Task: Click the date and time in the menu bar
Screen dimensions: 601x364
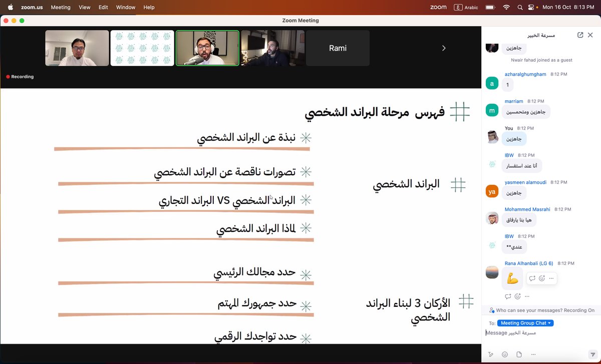Action: click(x=569, y=7)
